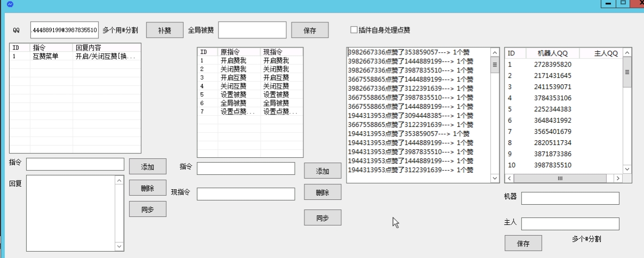Click right arrow of robot table horizontal scrollbar
Viewport: 644px width, 258px height.
click(618, 178)
